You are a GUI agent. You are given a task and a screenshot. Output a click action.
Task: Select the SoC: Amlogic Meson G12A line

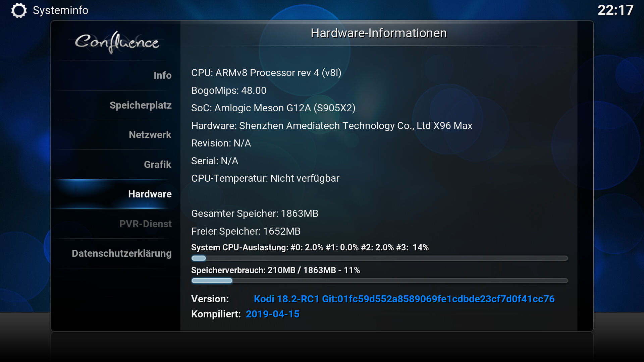[273, 108]
